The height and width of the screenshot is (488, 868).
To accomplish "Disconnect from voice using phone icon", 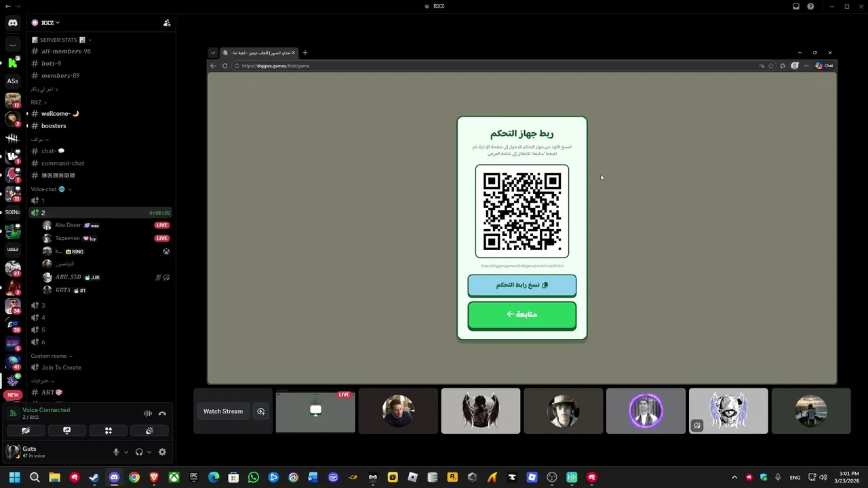I will tap(162, 413).
